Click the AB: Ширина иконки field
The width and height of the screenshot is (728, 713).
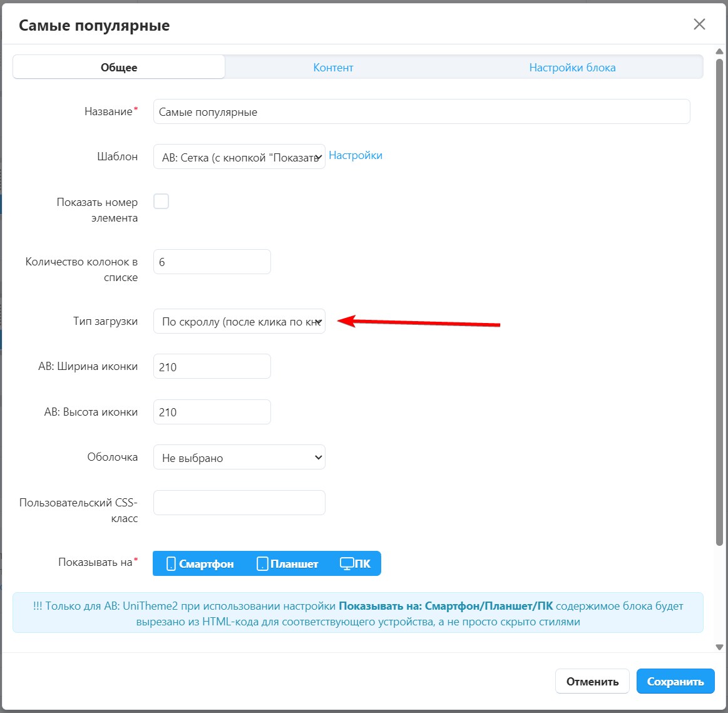(212, 367)
